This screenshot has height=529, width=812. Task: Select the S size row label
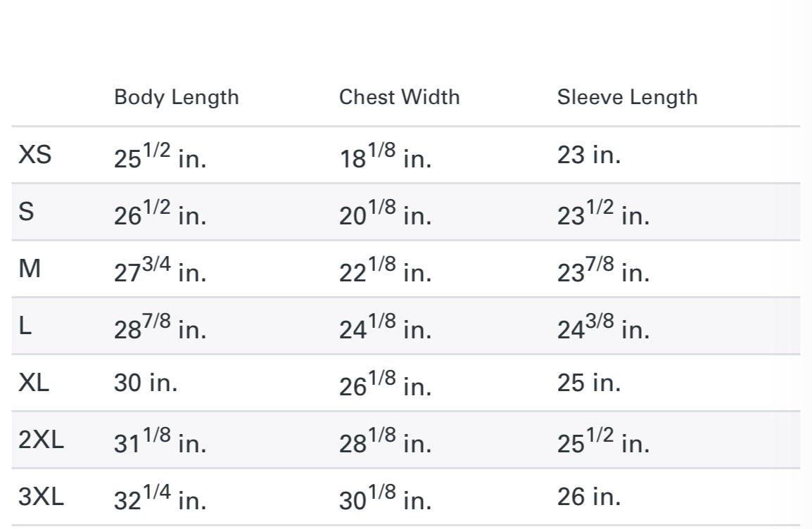[x=26, y=211]
